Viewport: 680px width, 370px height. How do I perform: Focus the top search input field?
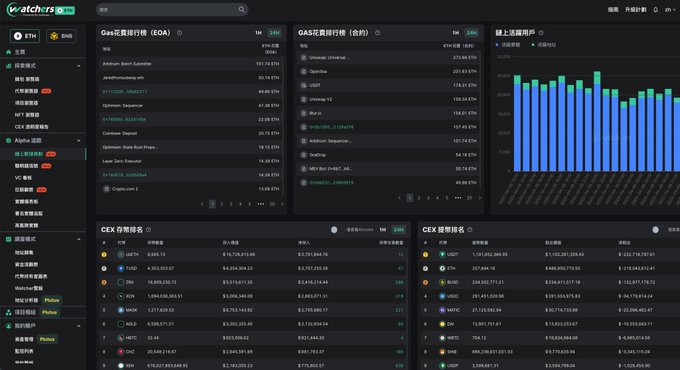[167, 10]
